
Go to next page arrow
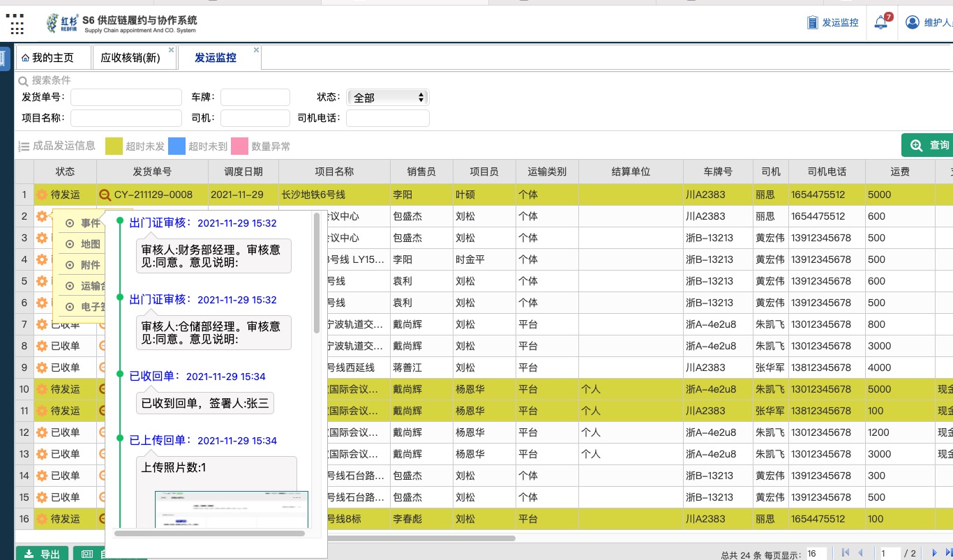click(935, 553)
